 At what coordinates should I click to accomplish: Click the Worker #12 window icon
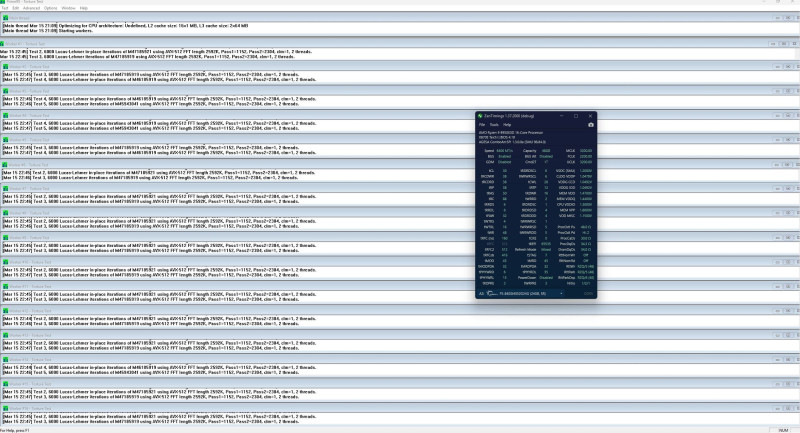coord(6,311)
